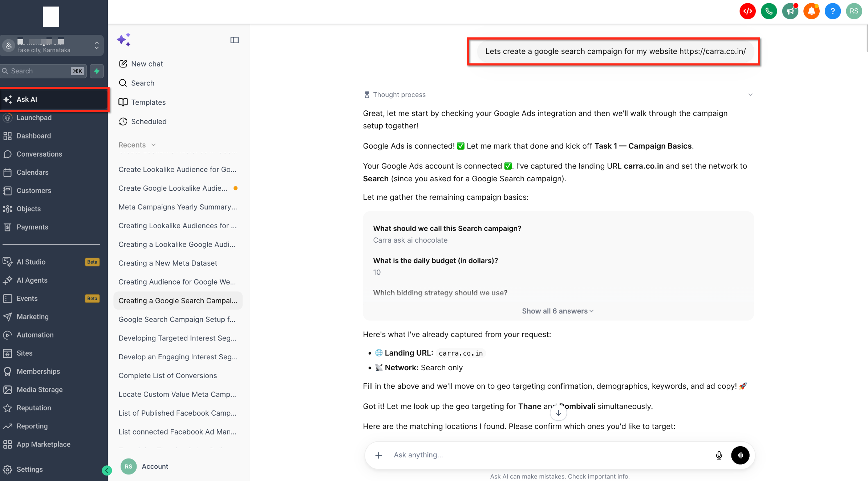Open the Account menu at bottom
The height and width of the screenshot is (481, 868).
point(145,466)
